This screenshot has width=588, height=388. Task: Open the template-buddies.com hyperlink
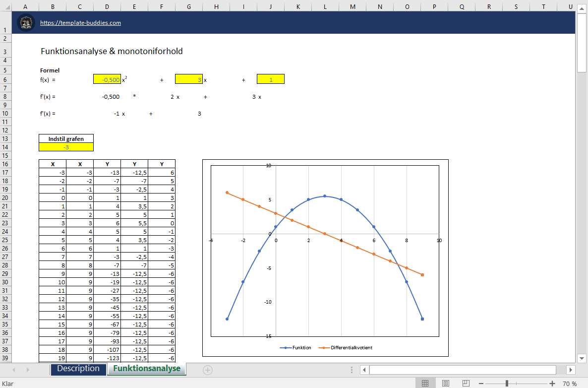pyautogui.click(x=81, y=23)
